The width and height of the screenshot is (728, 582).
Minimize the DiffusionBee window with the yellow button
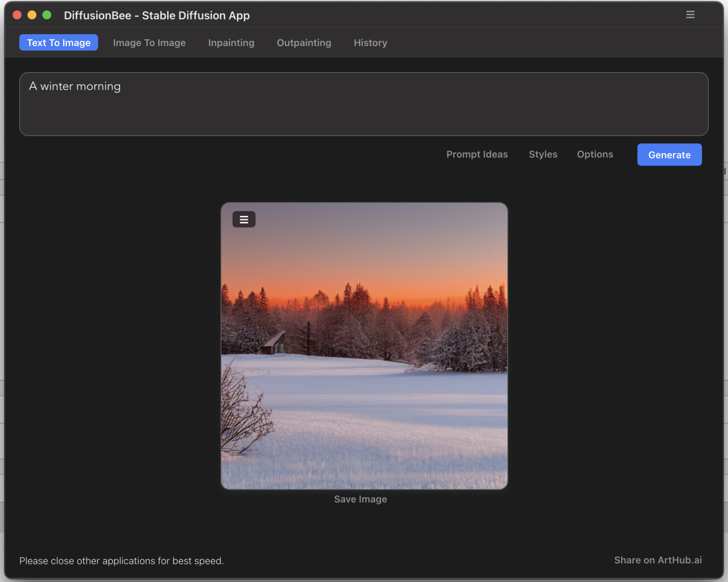point(32,15)
